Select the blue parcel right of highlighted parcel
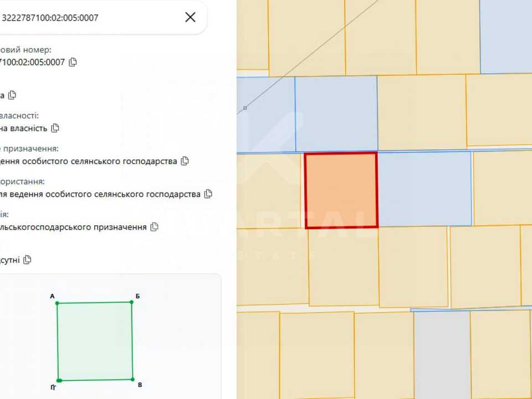 [425, 189]
